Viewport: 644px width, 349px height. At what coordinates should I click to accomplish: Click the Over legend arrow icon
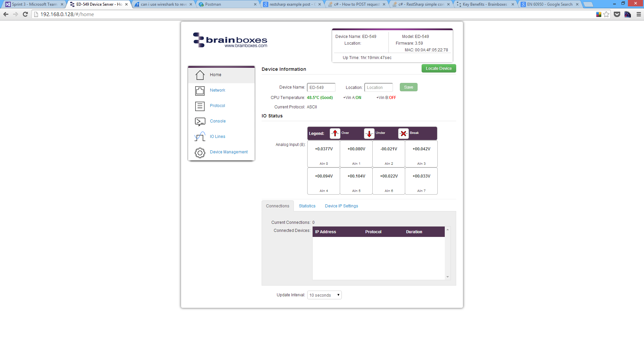pyautogui.click(x=334, y=133)
